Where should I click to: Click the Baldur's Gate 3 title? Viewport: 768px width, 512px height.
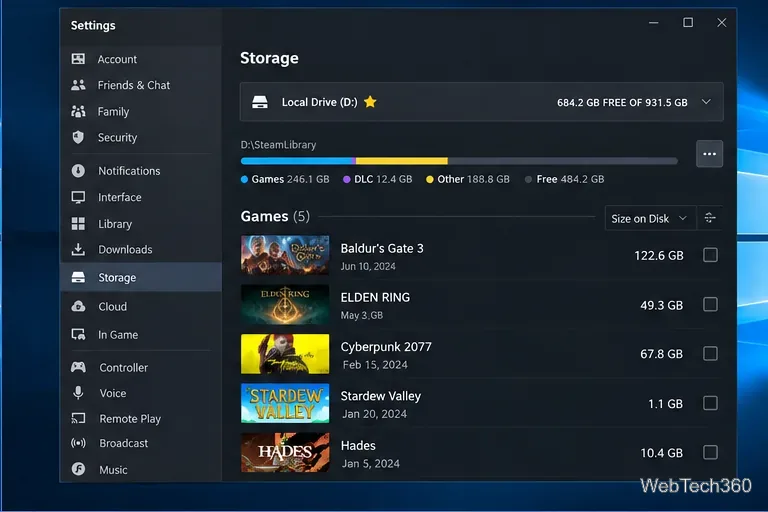point(382,248)
